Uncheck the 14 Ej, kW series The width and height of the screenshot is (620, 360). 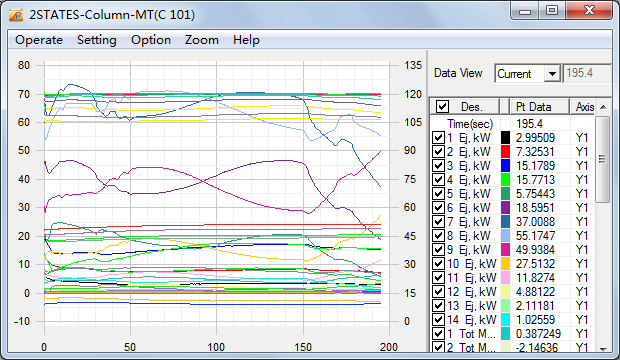438,320
